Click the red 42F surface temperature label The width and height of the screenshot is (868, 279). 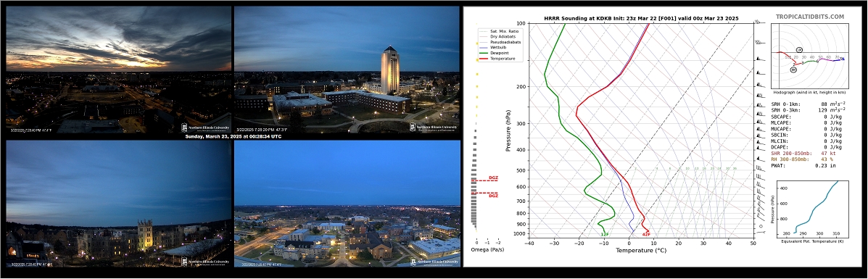tap(645, 235)
